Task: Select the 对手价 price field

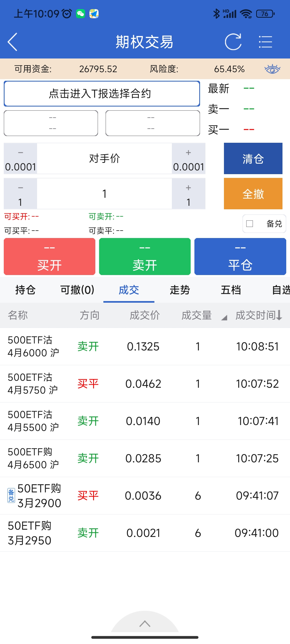Action: tap(104, 159)
